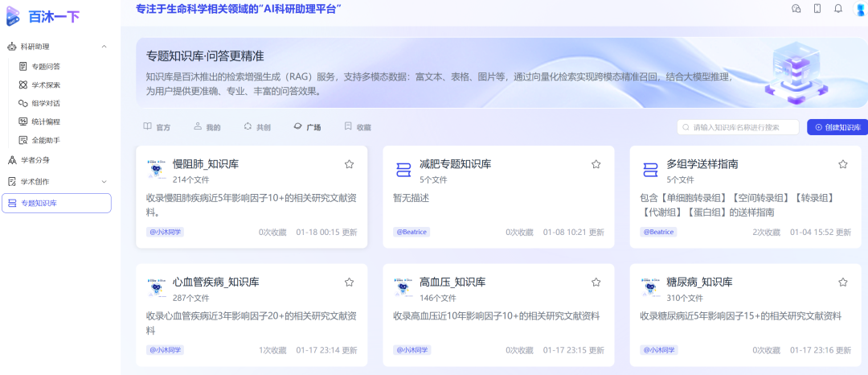Click 心血管疾病_知识库 card thumbnail
868x375 pixels.
point(157,287)
